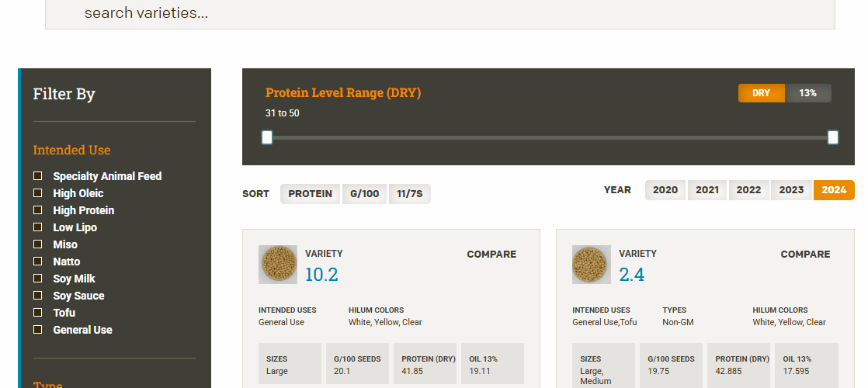The height and width of the screenshot is (388, 868).
Task: Enable the High Oleic checkbox
Action: (37, 193)
